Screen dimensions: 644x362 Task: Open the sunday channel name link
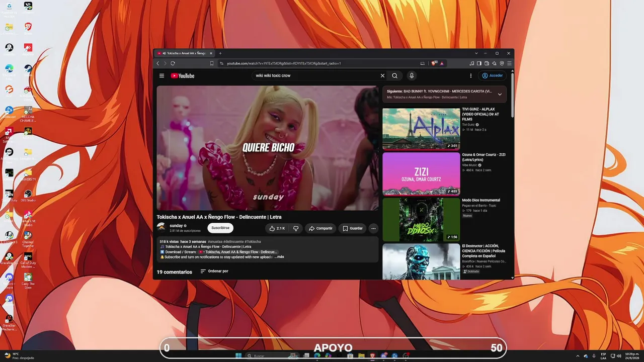pos(176,226)
